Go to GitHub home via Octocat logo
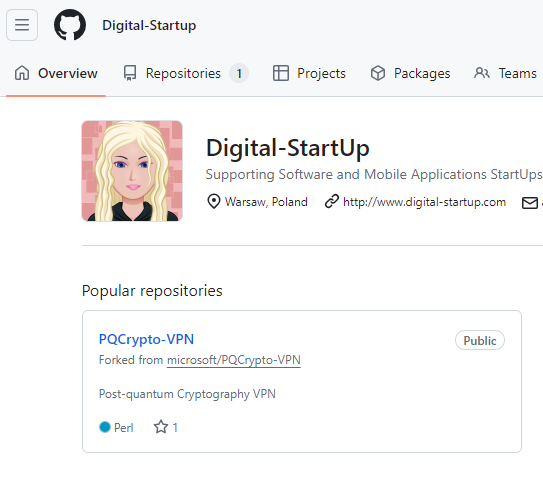 click(70, 25)
